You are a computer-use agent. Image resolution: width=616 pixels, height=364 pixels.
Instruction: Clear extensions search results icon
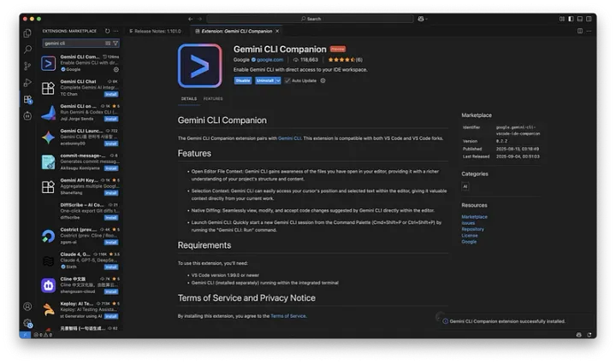[x=108, y=43]
